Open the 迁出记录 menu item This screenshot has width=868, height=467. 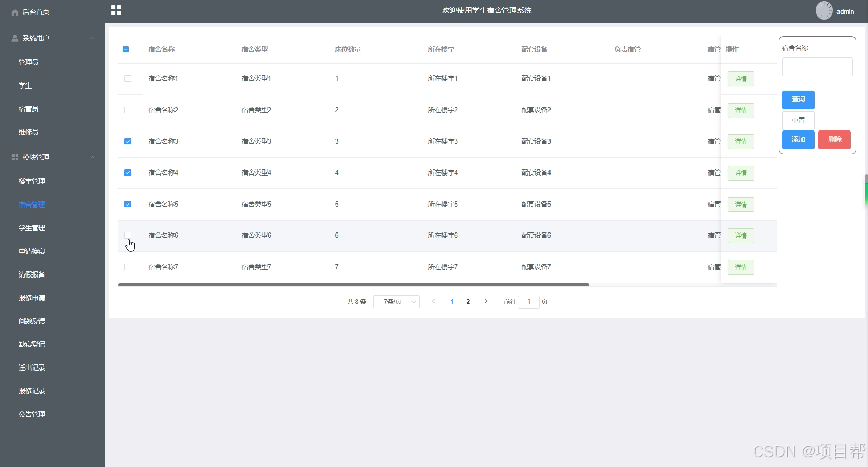(32, 368)
